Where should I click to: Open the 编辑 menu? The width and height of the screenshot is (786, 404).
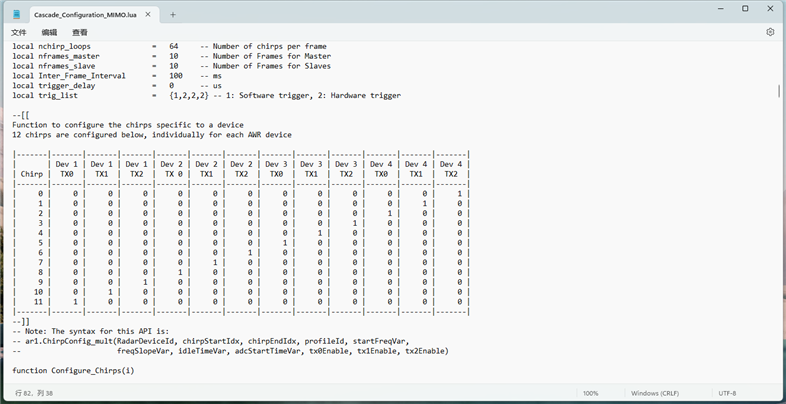pyautogui.click(x=49, y=32)
